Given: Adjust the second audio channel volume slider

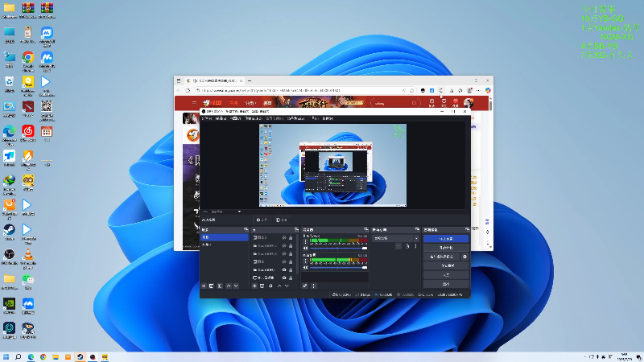Looking at the screenshot, I should pos(338,268).
